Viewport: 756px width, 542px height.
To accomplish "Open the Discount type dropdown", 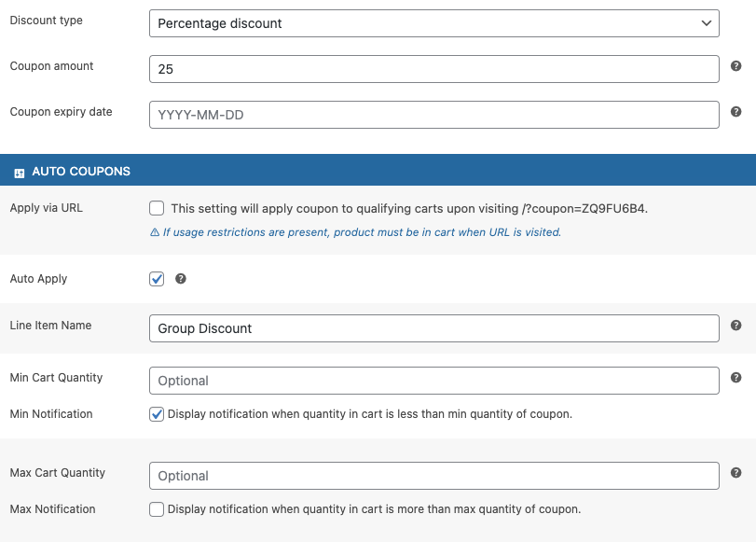I will pos(433,23).
